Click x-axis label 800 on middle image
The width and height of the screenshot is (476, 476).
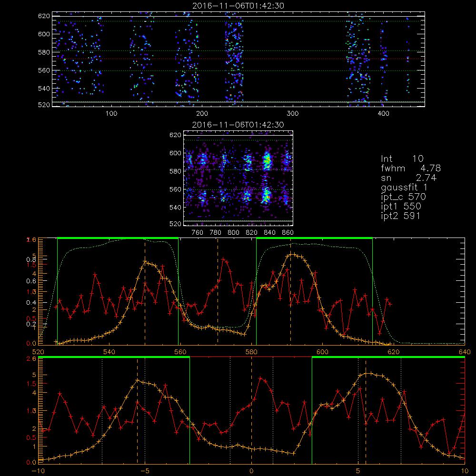click(233, 233)
